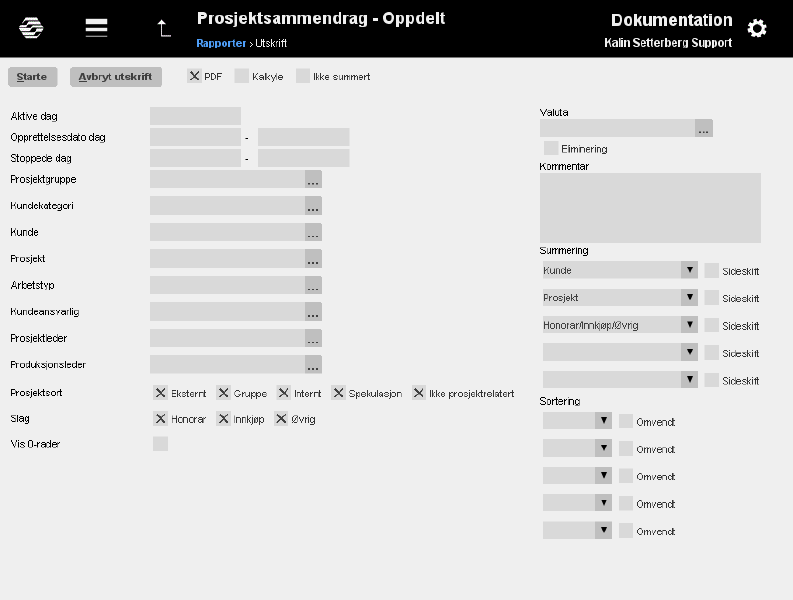
Task: Check Sideskift beside Prosjekt summering
Action: click(712, 298)
